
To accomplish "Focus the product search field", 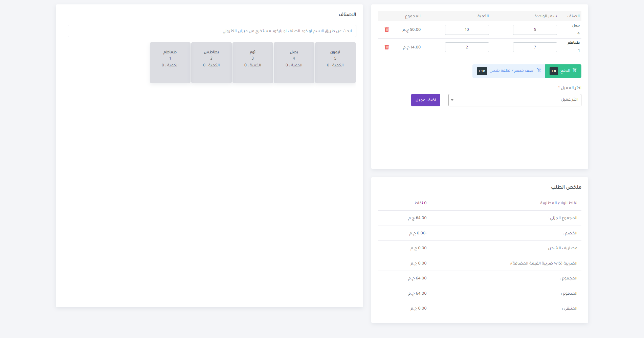I will click(212, 31).
